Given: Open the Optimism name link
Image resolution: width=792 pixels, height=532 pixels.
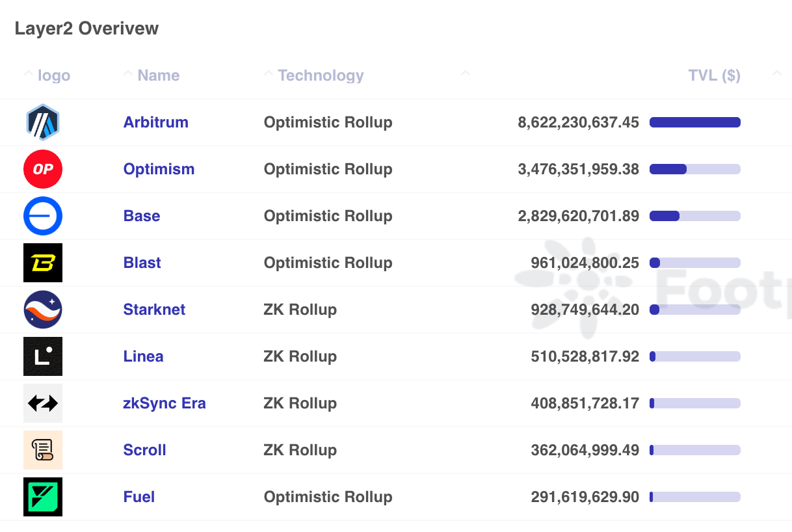Looking at the screenshot, I should point(159,169).
